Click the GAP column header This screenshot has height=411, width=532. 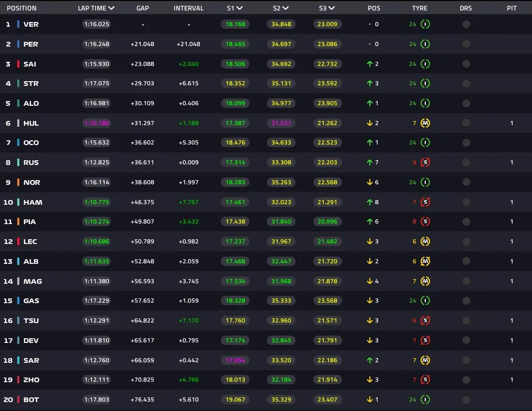tap(142, 8)
